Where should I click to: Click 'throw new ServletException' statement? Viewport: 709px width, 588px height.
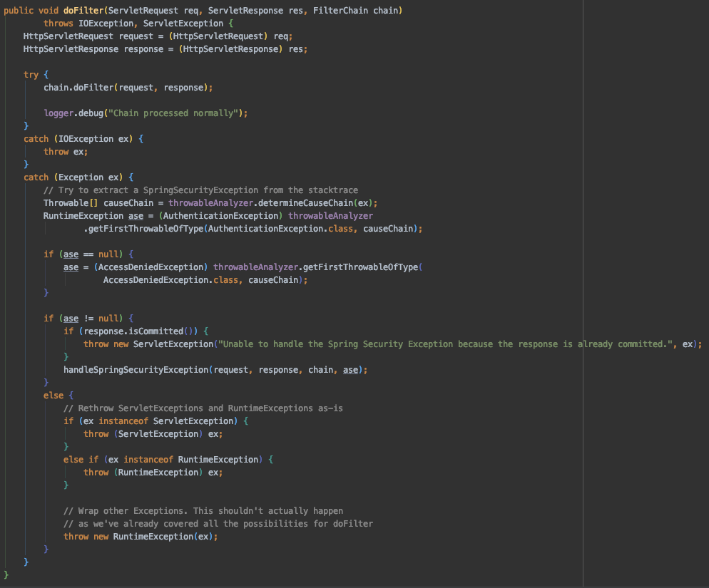[x=392, y=344]
